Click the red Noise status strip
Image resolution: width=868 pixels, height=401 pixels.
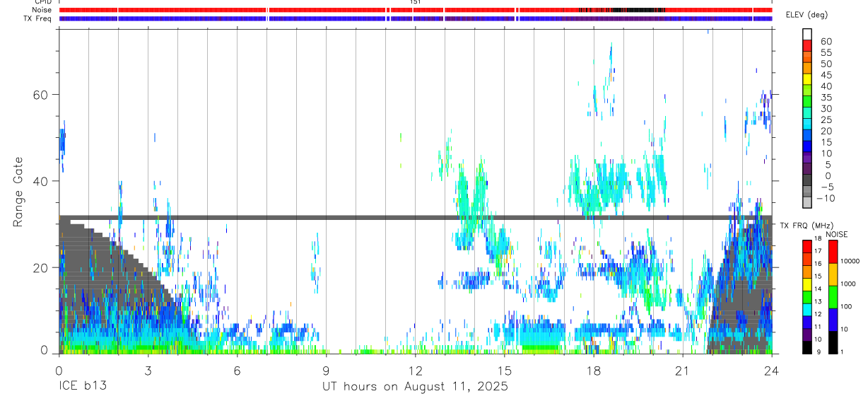tap(416, 10)
